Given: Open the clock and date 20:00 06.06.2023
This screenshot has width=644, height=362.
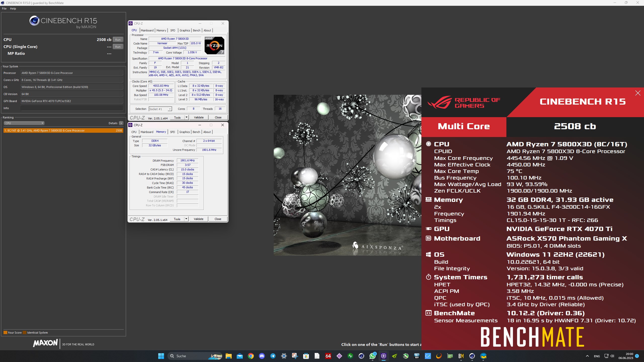Looking at the screenshot, I should [x=626, y=356].
